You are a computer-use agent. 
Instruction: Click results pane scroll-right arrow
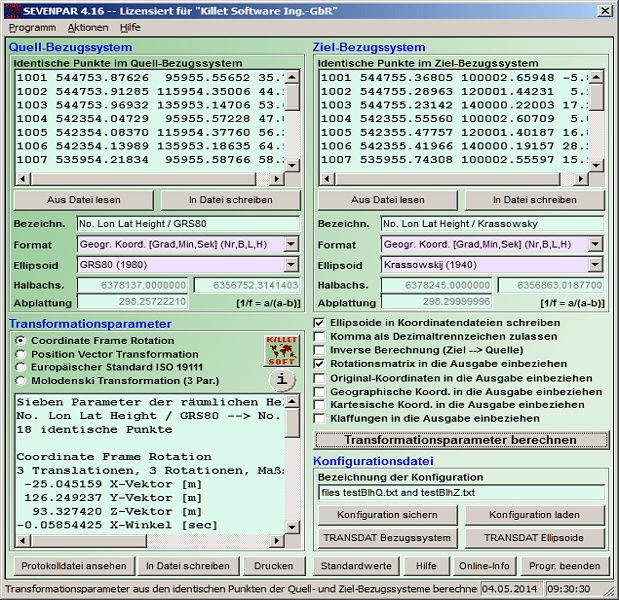tap(276, 540)
